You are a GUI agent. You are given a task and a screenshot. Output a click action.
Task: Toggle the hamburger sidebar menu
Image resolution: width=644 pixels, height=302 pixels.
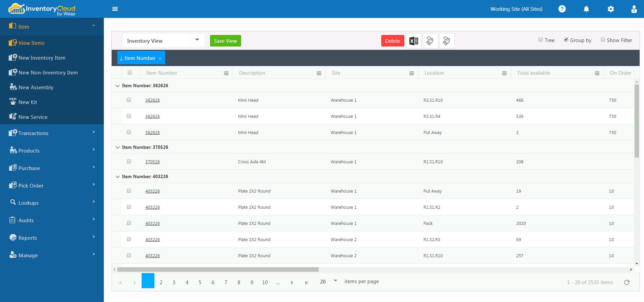click(115, 9)
